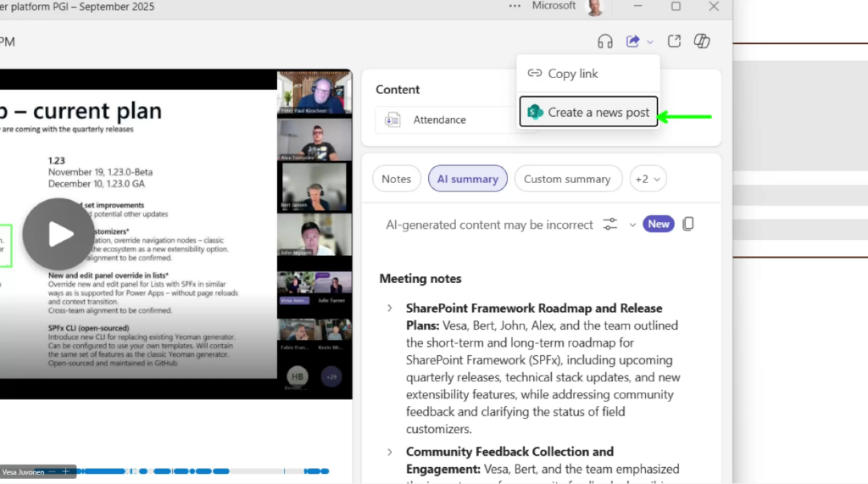Viewport: 868px width, 484px height.
Task: Click the headphones audio recap icon
Action: [x=605, y=42]
